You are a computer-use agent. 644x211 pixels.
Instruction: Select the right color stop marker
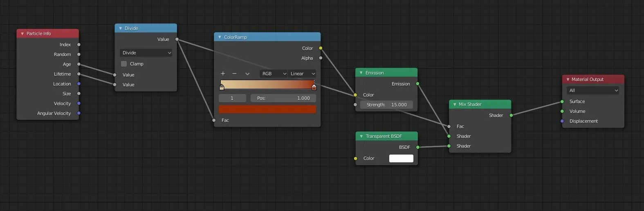click(314, 87)
